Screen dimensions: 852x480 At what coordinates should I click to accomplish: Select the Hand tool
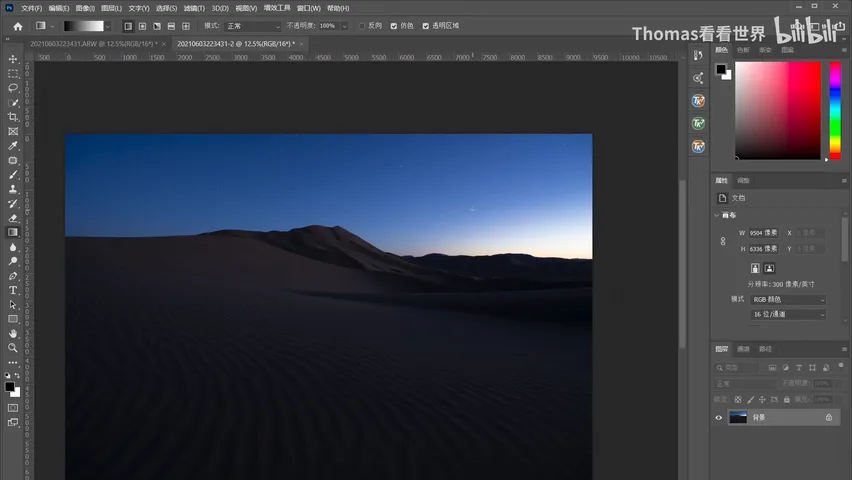pos(13,334)
